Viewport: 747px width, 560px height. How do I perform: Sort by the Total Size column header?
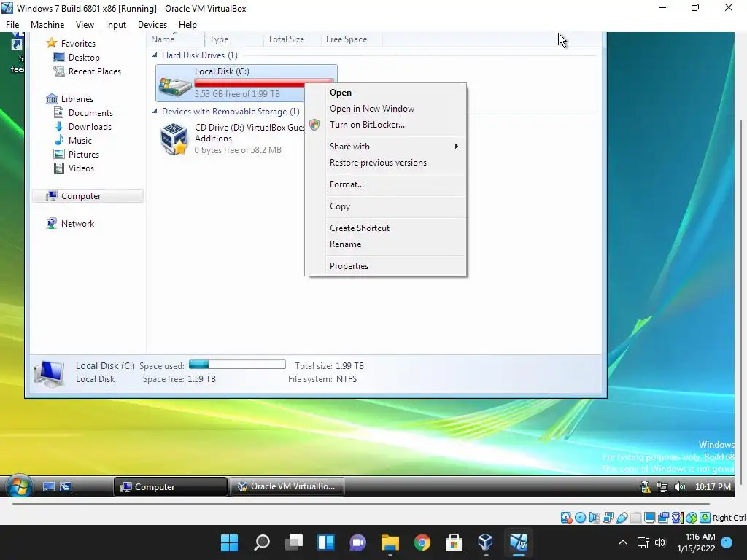click(x=292, y=39)
